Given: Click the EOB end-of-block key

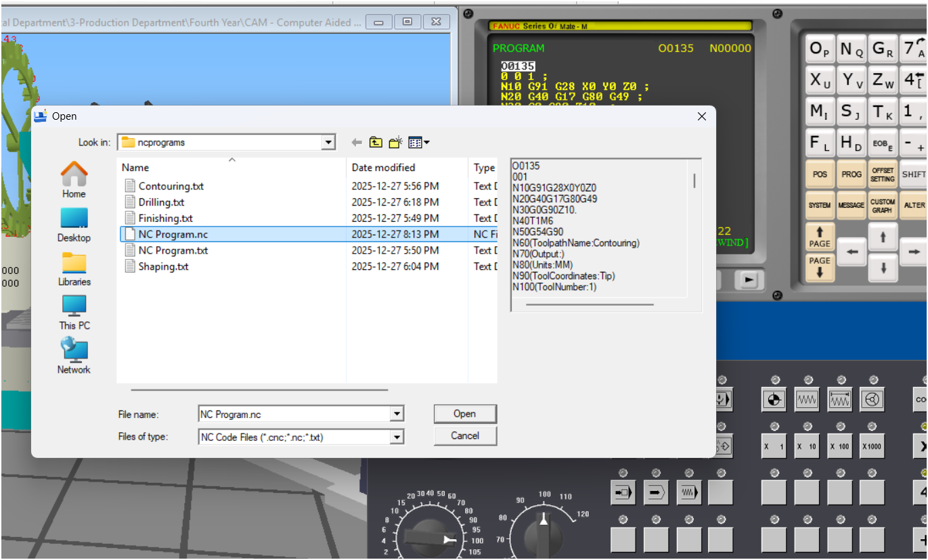Looking at the screenshot, I should pyautogui.click(x=883, y=143).
